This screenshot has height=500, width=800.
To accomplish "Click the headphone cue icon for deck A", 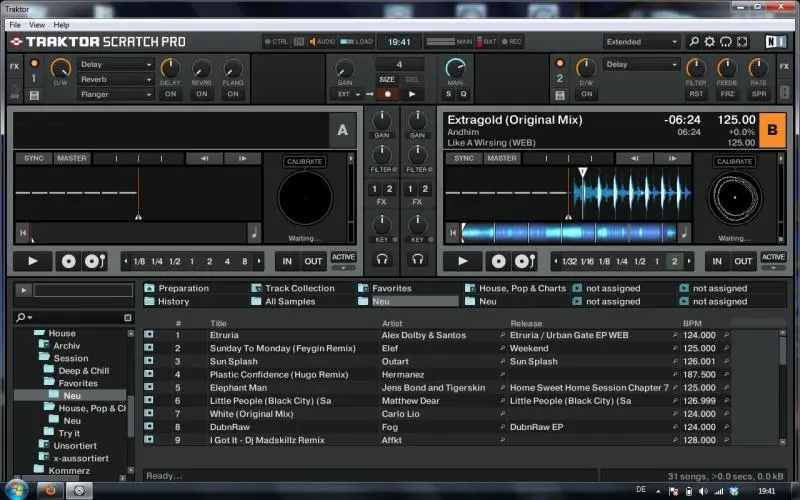I will point(382,259).
